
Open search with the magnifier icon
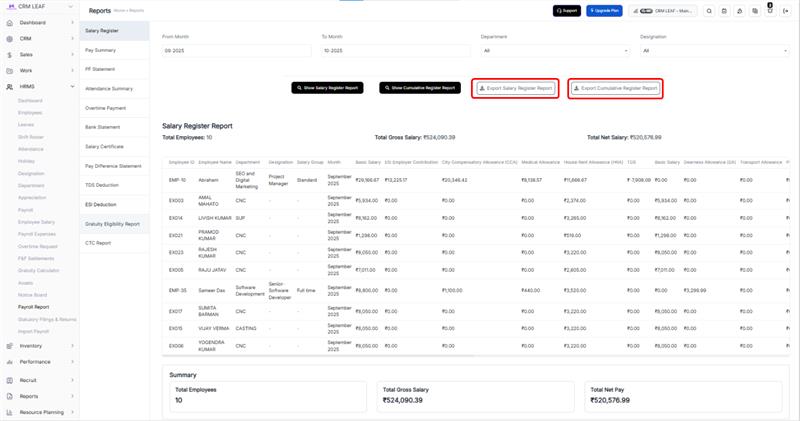[709, 11]
